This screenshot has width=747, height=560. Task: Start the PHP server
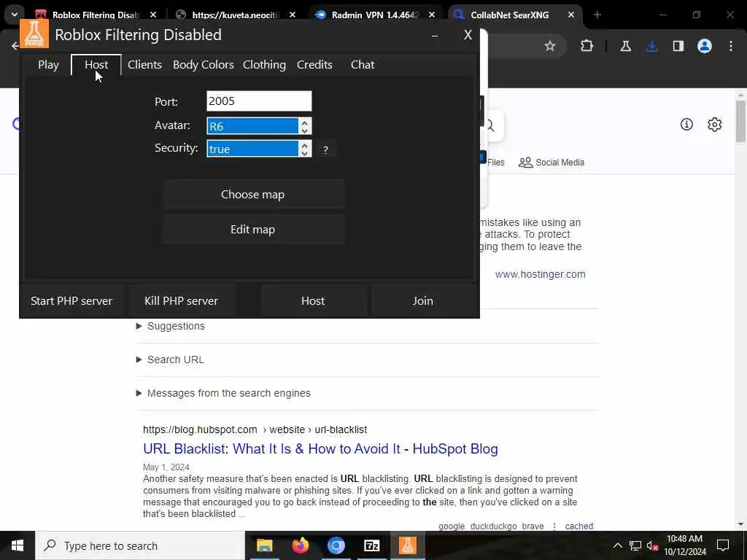click(71, 301)
